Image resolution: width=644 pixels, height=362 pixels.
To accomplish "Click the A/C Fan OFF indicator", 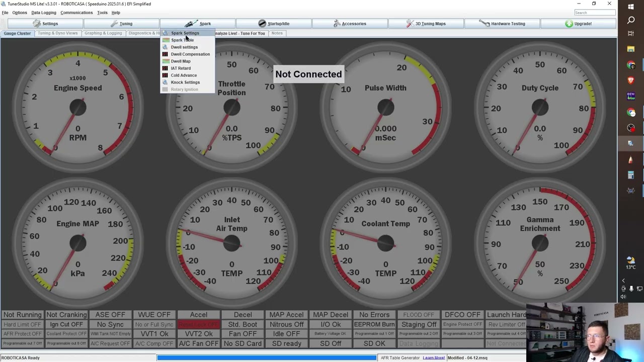I will pyautogui.click(x=199, y=344).
